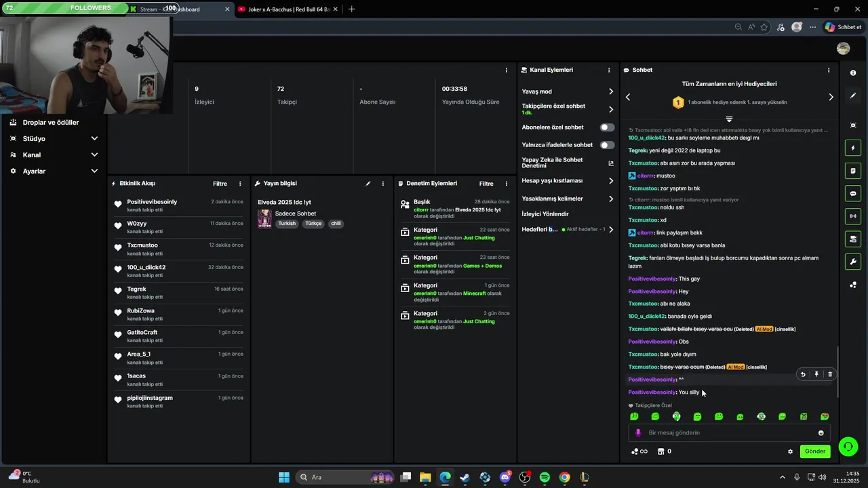
Task: Click the stream category thumbnail image
Action: tap(264, 219)
